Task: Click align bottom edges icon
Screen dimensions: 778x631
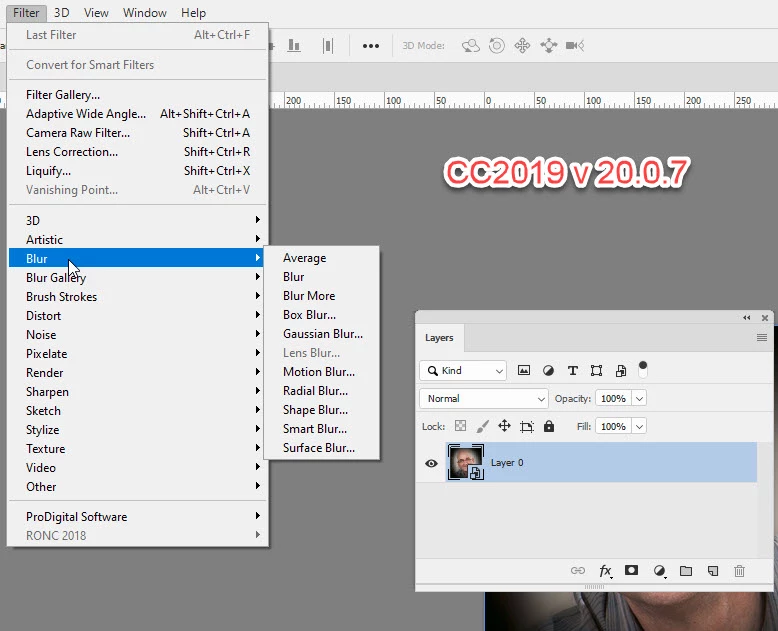Action: (x=294, y=46)
